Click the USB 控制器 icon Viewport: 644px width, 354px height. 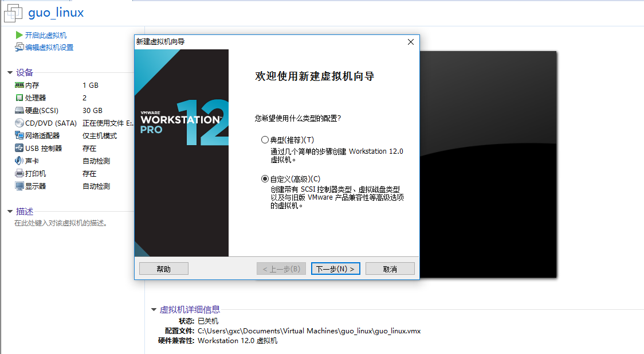point(19,148)
